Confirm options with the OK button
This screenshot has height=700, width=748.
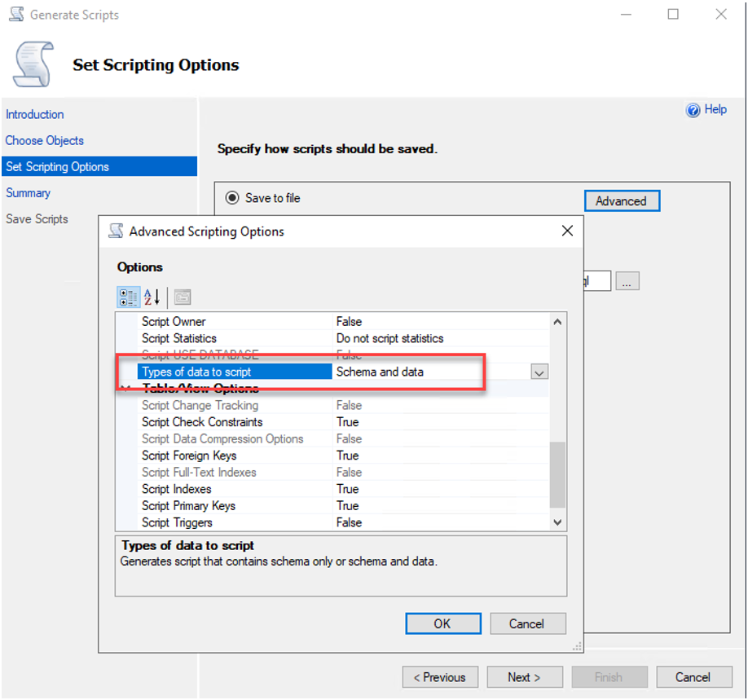point(442,623)
